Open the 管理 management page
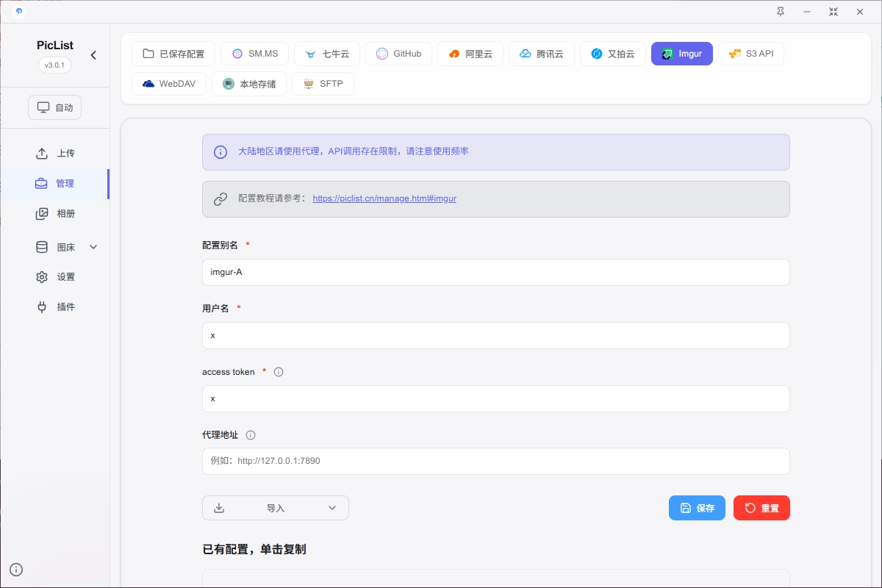This screenshot has height=588, width=882. (54, 184)
